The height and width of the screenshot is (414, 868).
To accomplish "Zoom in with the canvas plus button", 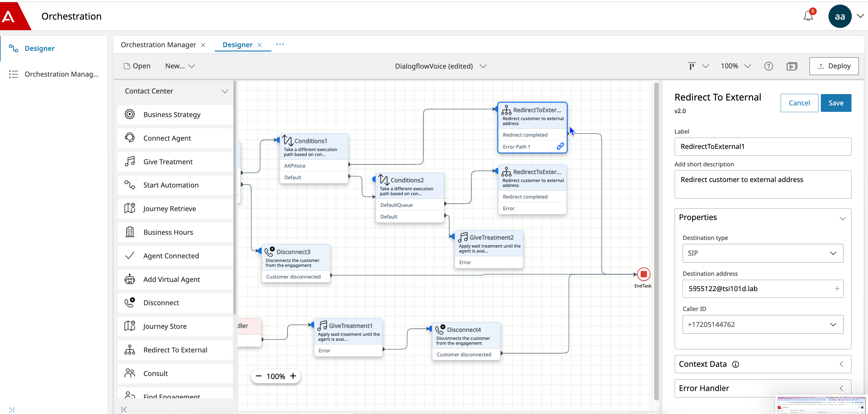I will [x=293, y=376].
